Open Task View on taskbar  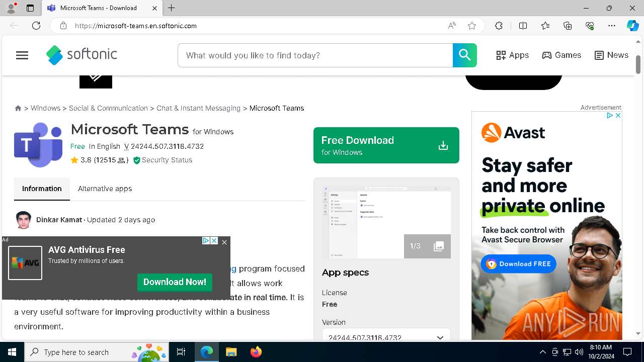[181, 352]
